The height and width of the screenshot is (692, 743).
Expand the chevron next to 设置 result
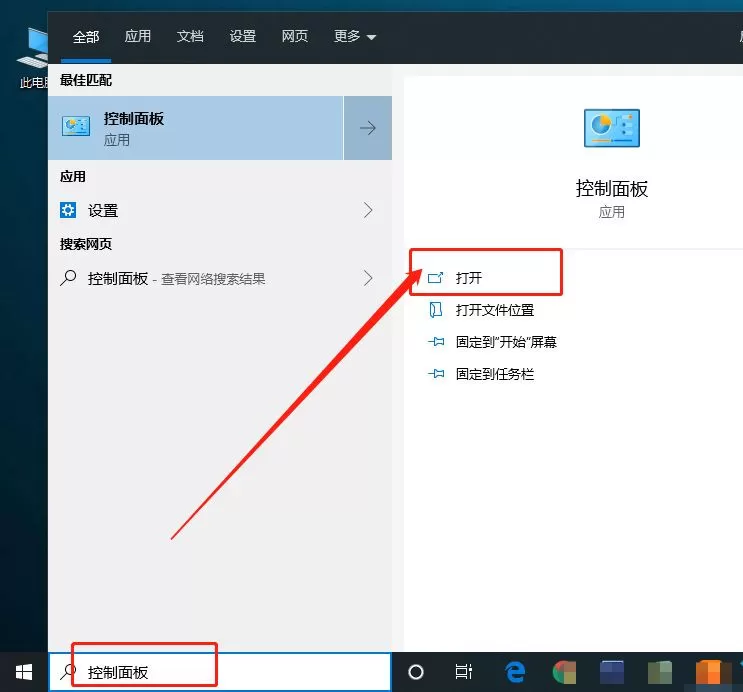pos(368,210)
